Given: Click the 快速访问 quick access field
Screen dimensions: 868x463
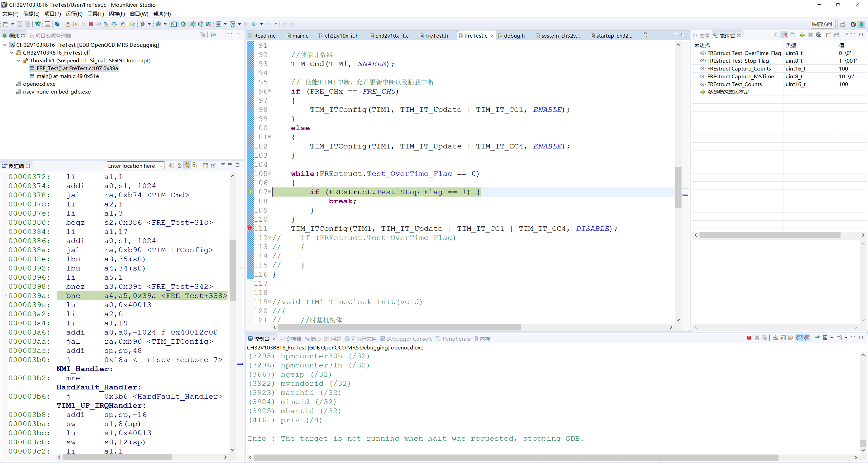Looking at the screenshot, I should (x=822, y=24).
